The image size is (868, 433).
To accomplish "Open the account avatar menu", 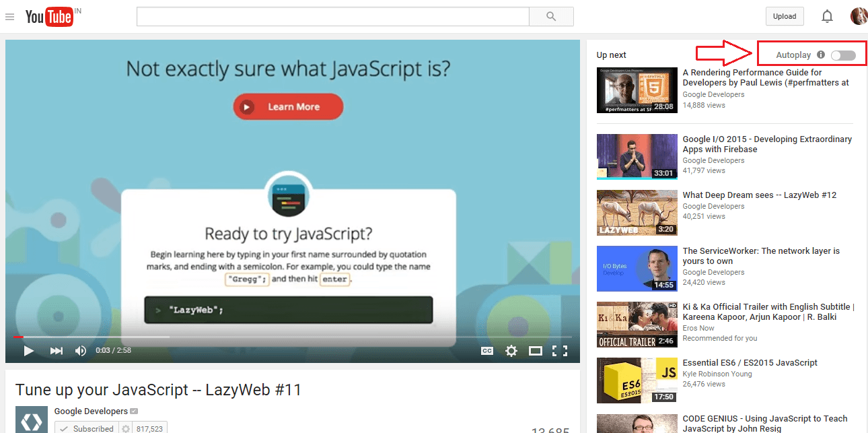I will (x=859, y=16).
